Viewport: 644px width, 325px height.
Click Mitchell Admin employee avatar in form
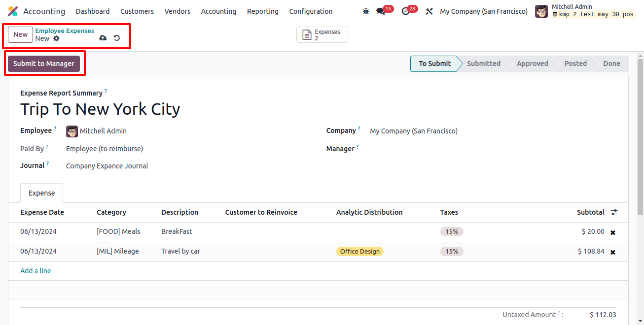click(x=72, y=131)
